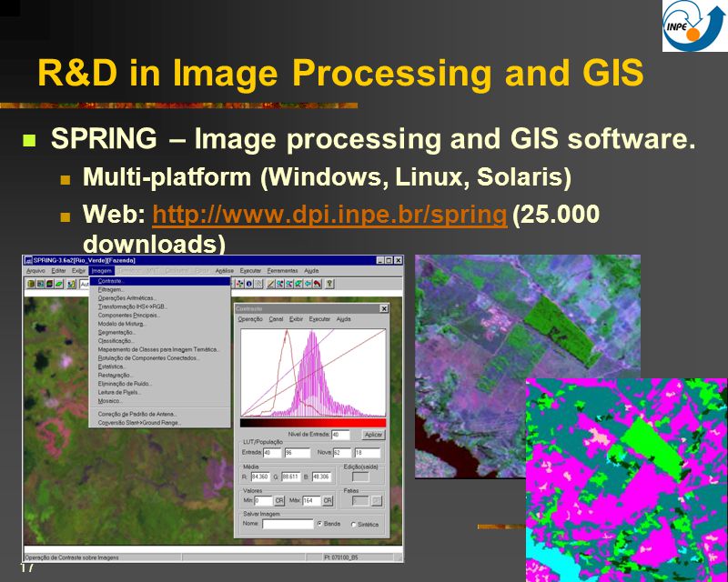Click the red-and-green image icon in toolbar
Screen dimensions: 728x582
50,284
